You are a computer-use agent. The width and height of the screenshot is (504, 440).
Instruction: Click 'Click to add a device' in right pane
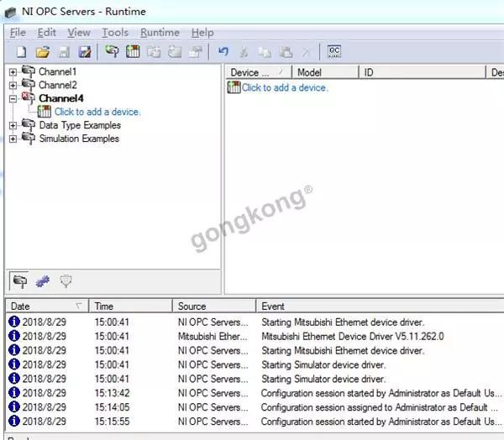click(x=285, y=87)
